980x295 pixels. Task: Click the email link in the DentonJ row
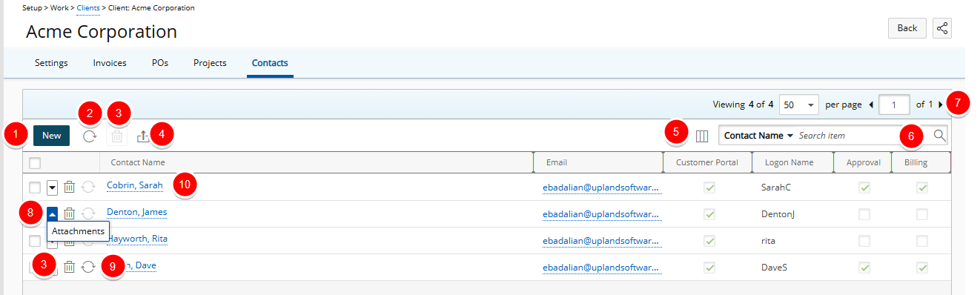(x=601, y=214)
